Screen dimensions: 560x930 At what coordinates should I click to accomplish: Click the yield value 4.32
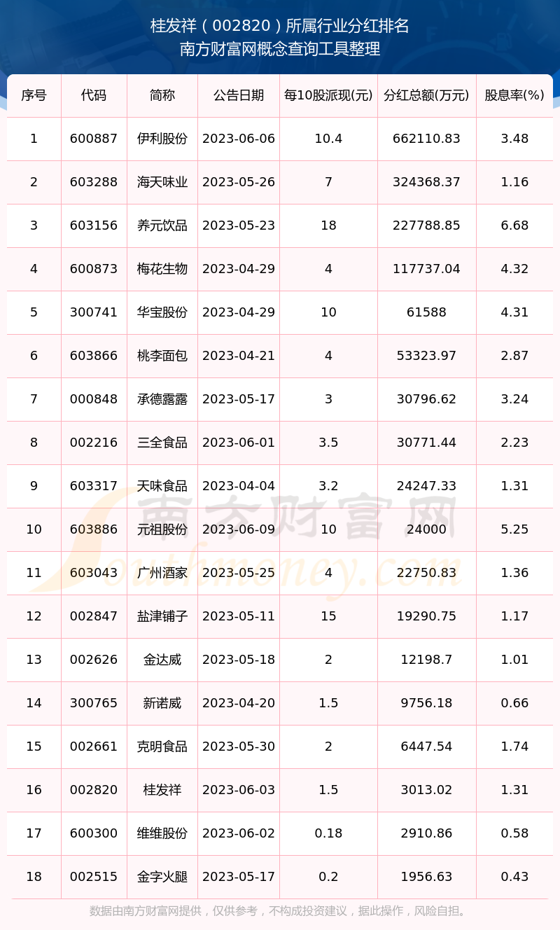tap(514, 269)
